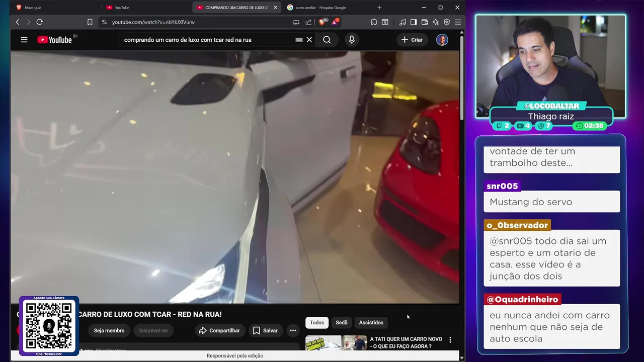Image resolution: width=644 pixels, height=362 pixels.
Task: Switch to carro avellar Google search tab
Action: (327, 8)
